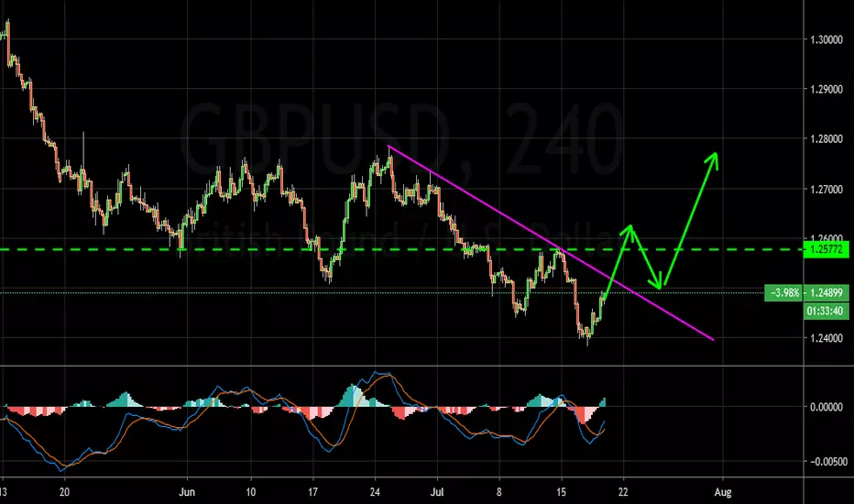This screenshot has width=854, height=504.
Task: Click the 1.30000 price axis label
Action: coord(827,39)
